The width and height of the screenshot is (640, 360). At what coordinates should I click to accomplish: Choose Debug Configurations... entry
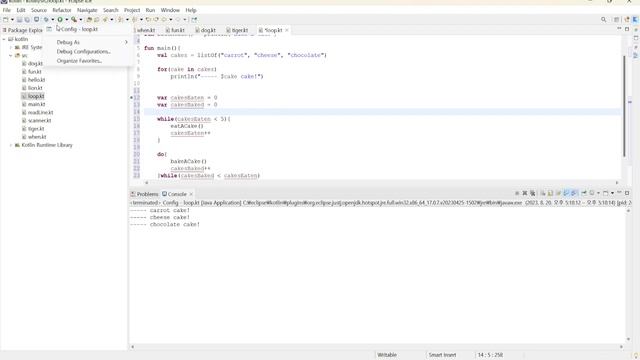coord(88,51)
